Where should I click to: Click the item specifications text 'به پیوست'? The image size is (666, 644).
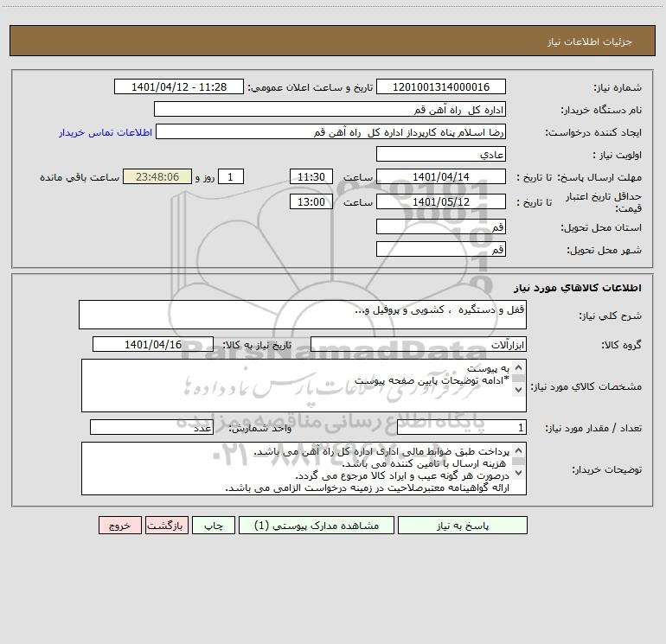(488, 368)
